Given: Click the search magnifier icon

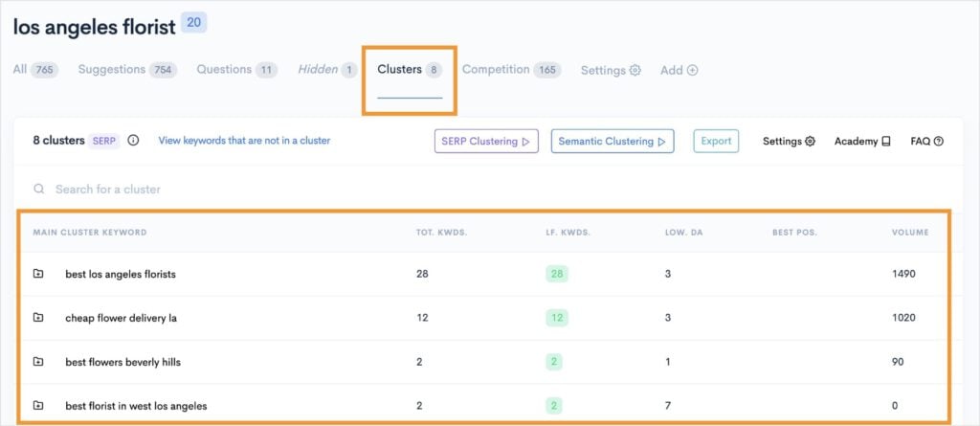Looking at the screenshot, I should pyautogui.click(x=38, y=189).
